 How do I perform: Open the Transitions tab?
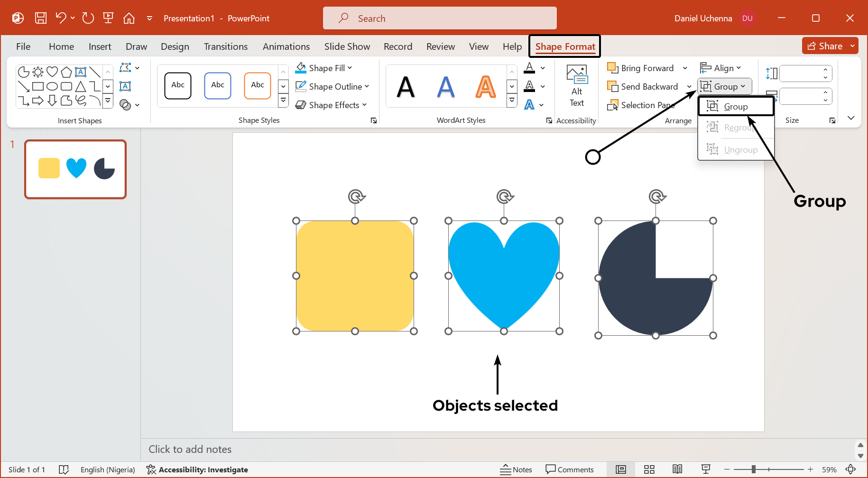226,46
